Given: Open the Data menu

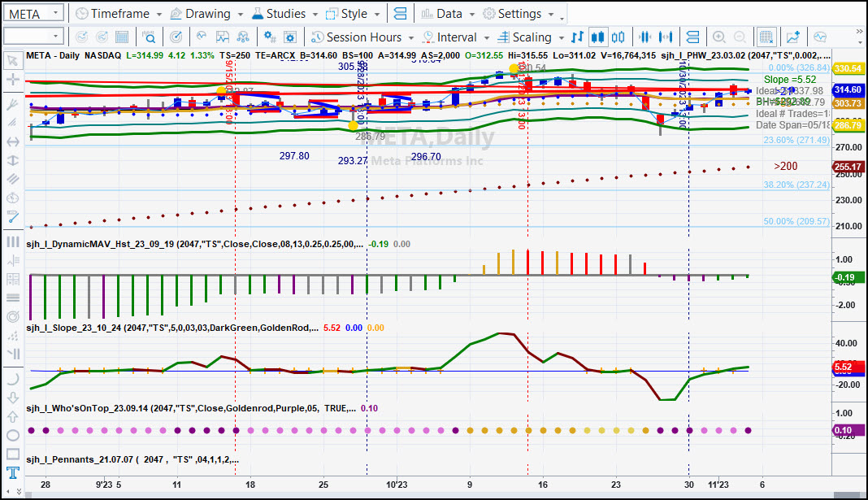Looking at the screenshot, I should [447, 14].
